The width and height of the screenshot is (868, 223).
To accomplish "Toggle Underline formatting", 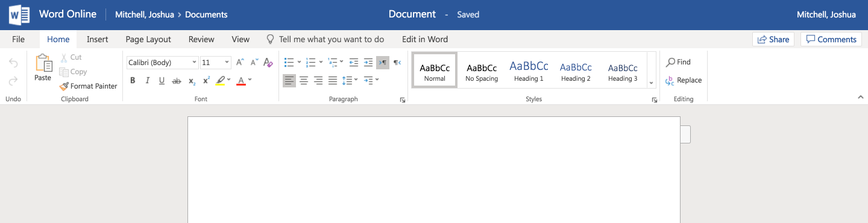I will pos(162,81).
